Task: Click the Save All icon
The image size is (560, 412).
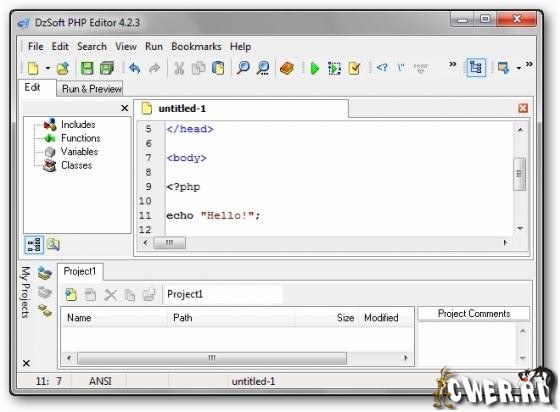Action: coord(107,68)
